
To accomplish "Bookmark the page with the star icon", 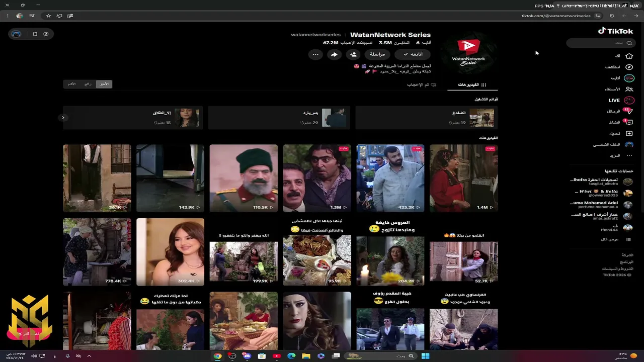I will pos(48,16).
